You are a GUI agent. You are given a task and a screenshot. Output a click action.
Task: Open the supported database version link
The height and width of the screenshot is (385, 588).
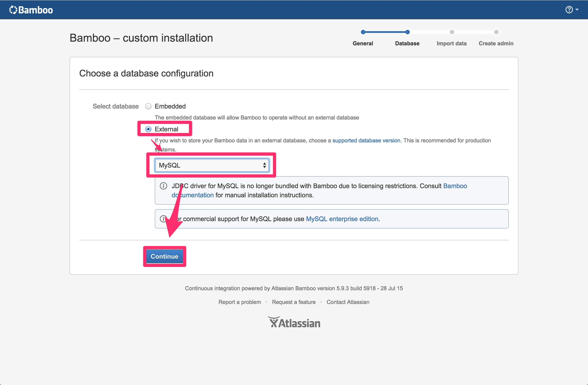pos(366,140)
